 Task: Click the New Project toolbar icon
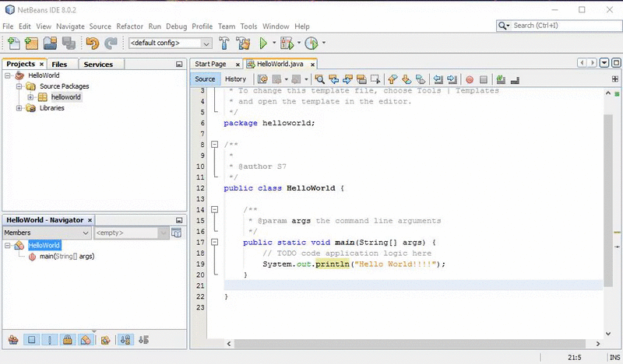point(31,43)
